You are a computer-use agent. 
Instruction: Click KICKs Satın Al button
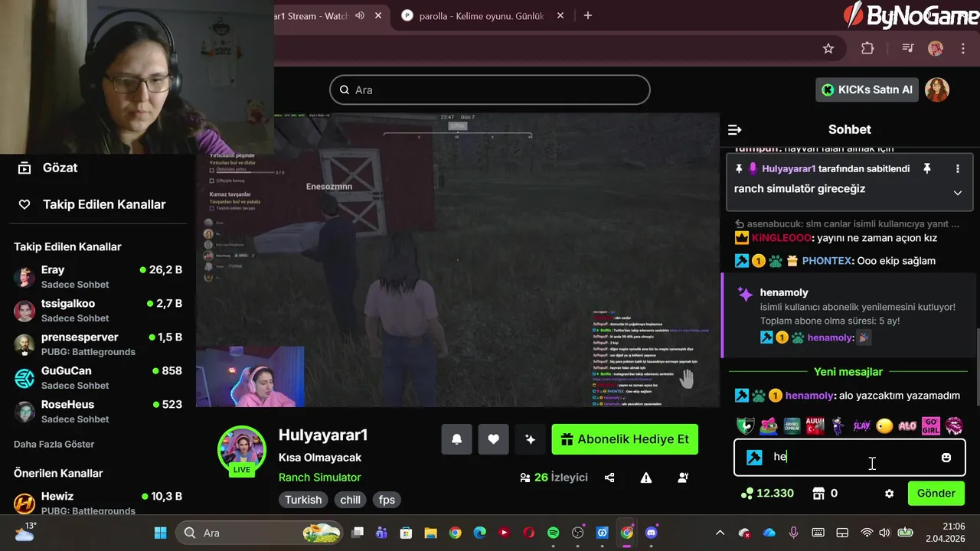point(867,90)
